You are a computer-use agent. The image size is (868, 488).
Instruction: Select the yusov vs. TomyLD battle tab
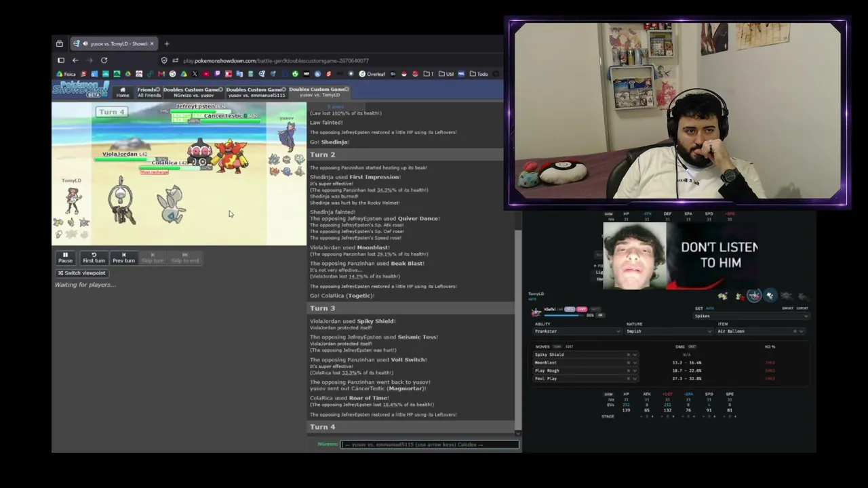(319, 92)
